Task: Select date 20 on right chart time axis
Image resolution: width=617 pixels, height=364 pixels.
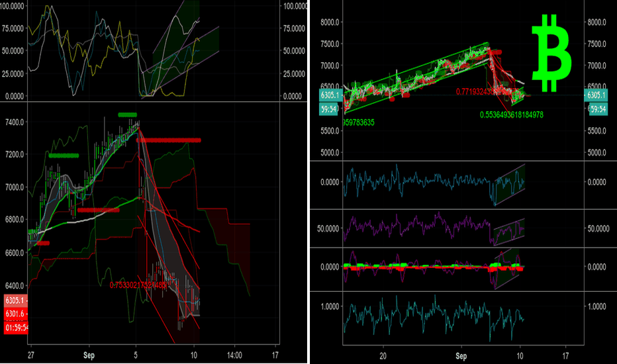Action: 383,356
